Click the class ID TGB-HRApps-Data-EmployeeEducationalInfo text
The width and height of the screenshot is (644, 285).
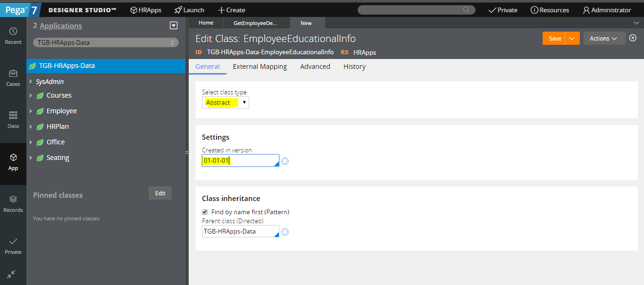pos(270,52)
